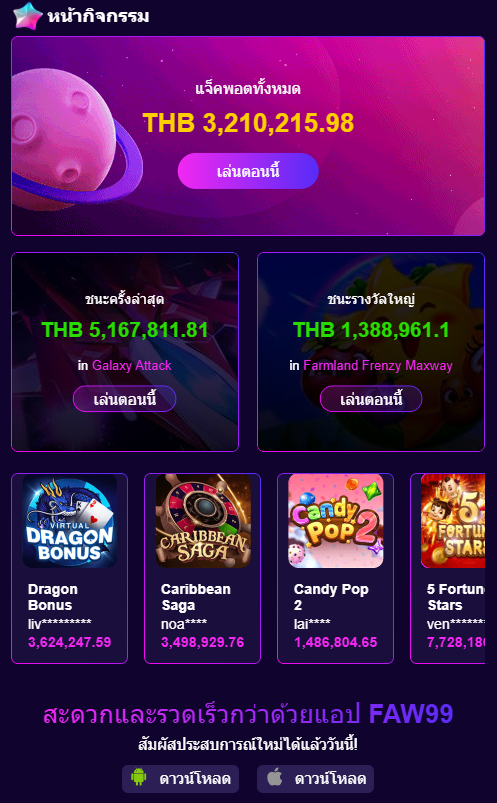Play now from the total jackpot banner
The image size is (497, 803).
tap(248, 171)
